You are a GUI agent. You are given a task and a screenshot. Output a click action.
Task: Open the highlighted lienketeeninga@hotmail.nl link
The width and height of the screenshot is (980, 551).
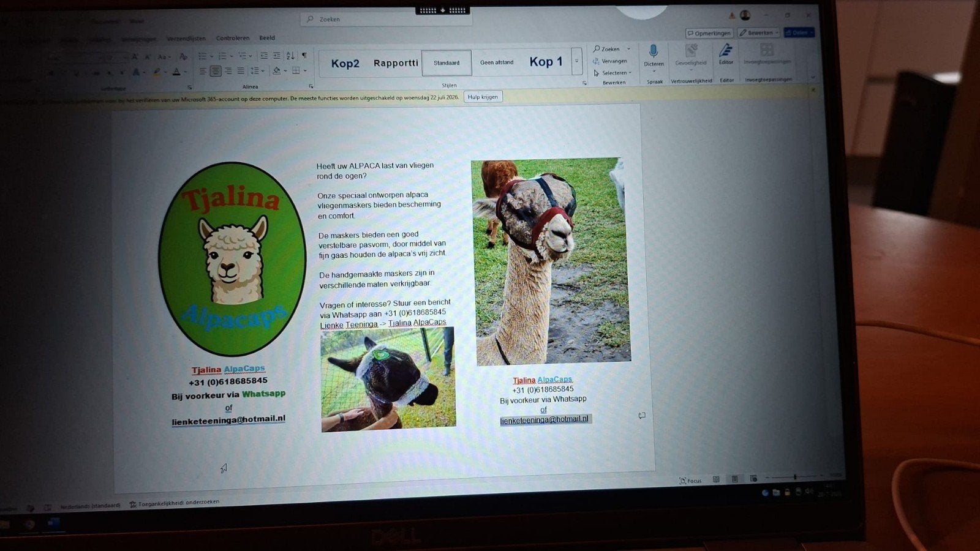(545, 419)
